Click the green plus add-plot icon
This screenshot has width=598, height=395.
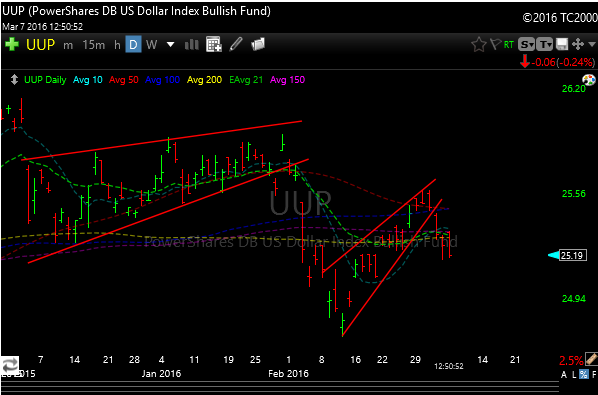pyautogui.click(x=12, y=45)
